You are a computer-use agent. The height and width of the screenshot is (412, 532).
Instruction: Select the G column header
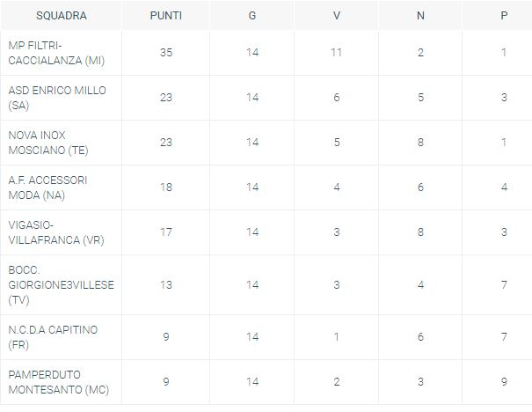pos(252,16)
